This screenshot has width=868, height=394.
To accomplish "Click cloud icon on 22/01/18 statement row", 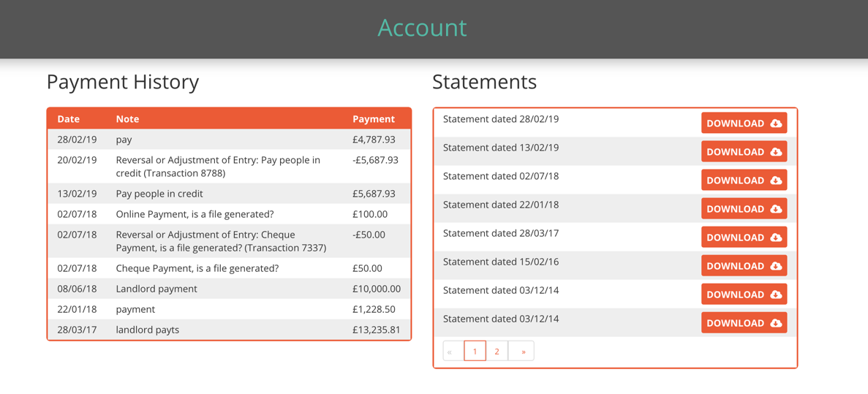I will pos(776,209).
